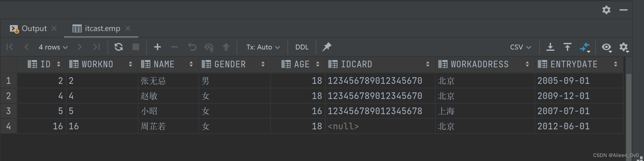Open the tool window options gear
Viewport: 644px width, 161px height.
click(x=606, y=10)
